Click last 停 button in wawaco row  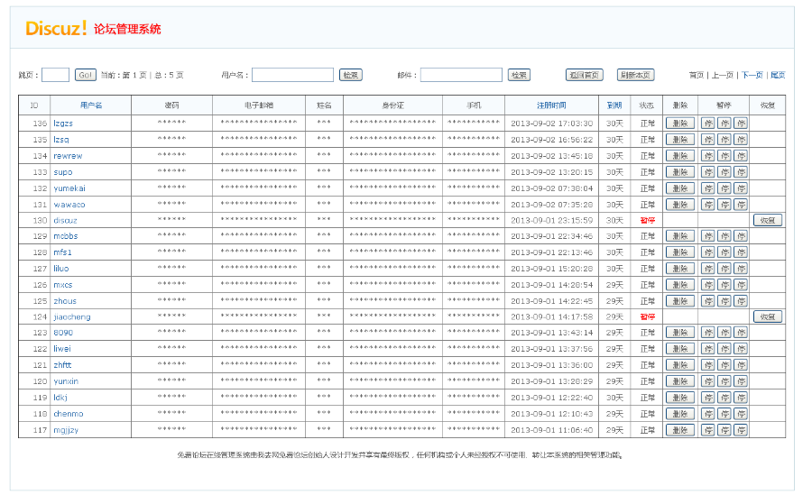coord(741,205)
